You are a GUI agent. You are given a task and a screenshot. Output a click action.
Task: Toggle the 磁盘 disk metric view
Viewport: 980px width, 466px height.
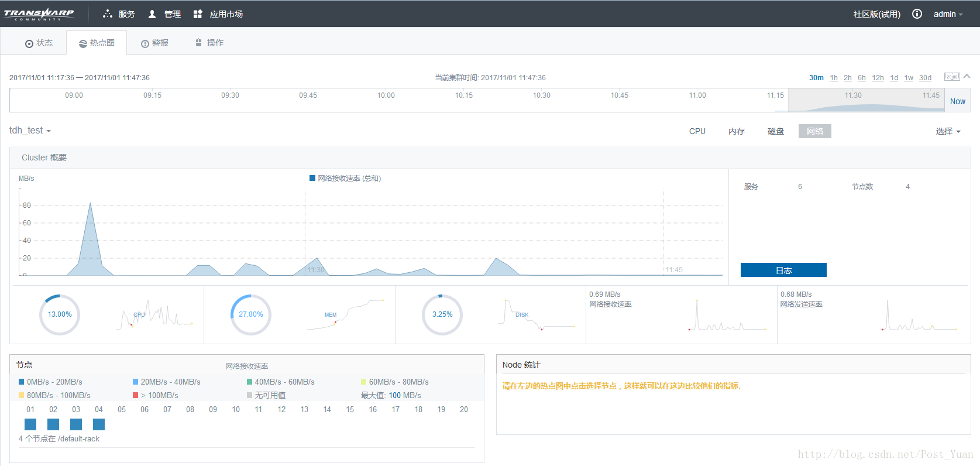pyautogui.click(x=776, y=131)
